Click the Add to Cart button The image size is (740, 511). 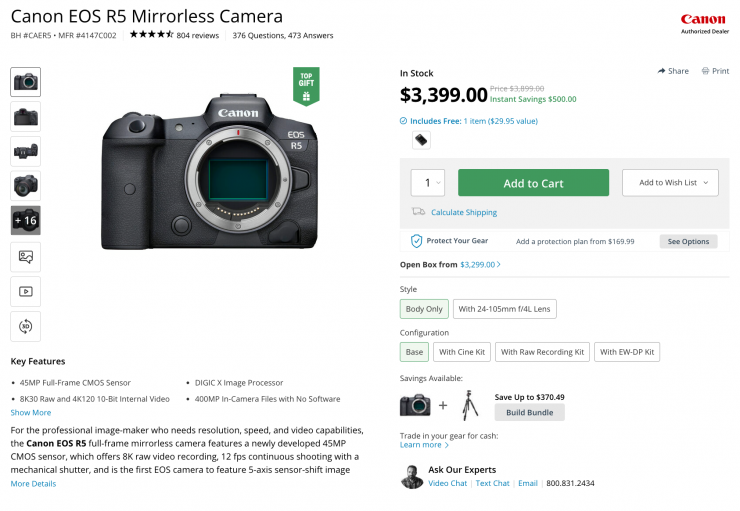pyautogui.click(x=533, y=183)
